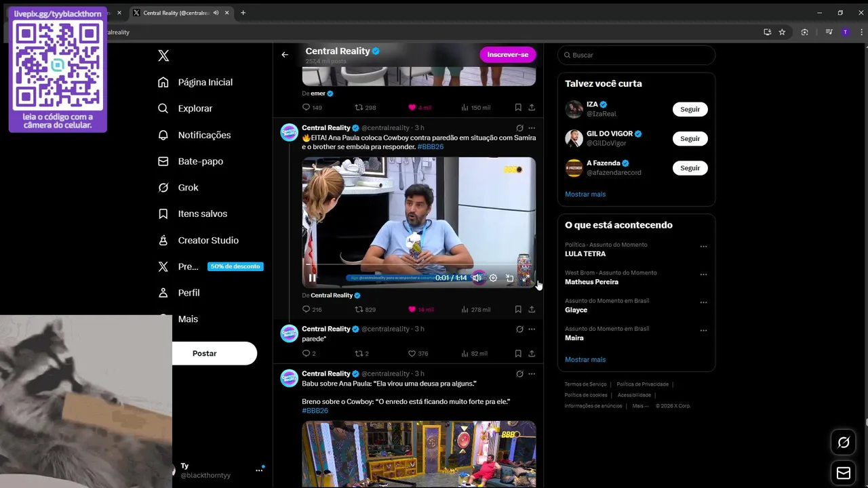Open Premium with 50% de desconto
Screen dimensions: 868x488
click(x=210, y=266)
